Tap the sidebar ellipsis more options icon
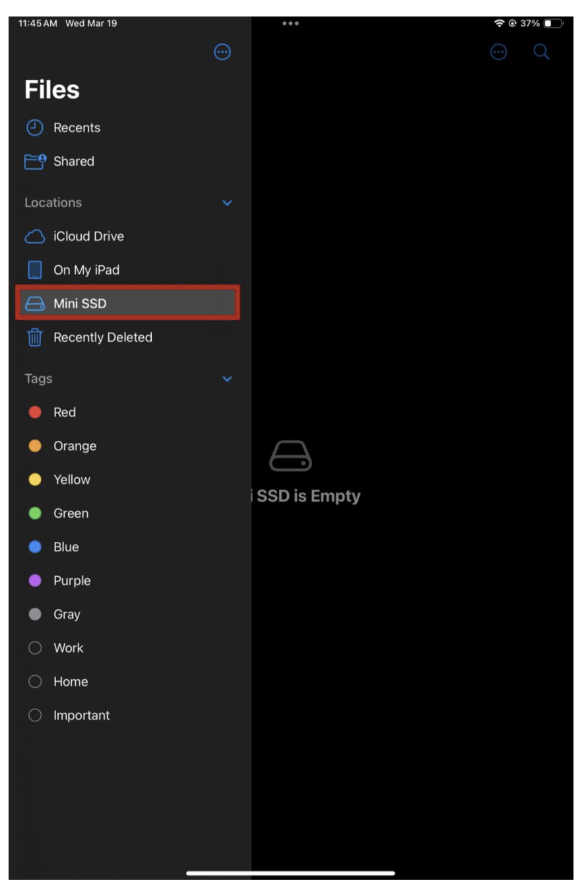The width and height of the screenshot is (588, 887). pyautogui.click(x=223, y=52)
